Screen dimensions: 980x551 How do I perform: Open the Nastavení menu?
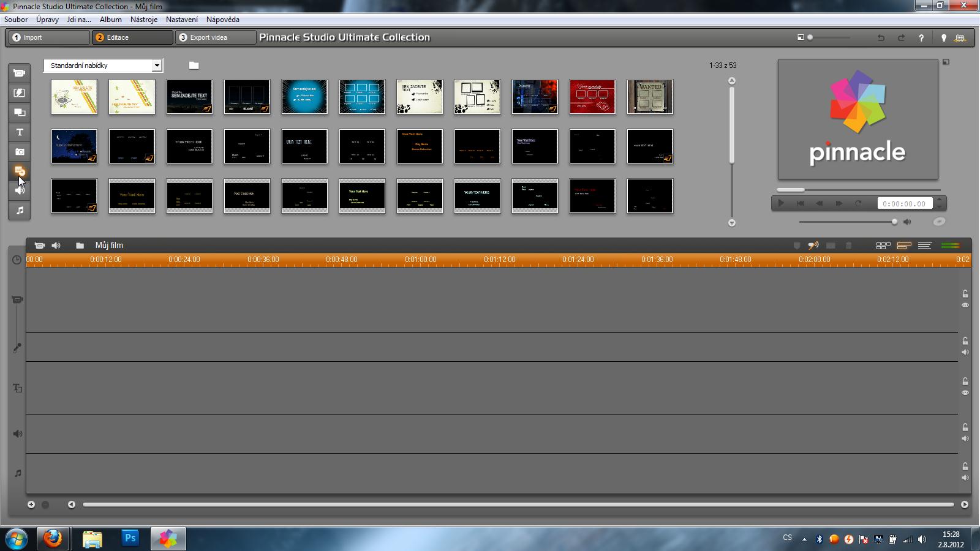tap(182, 20)
